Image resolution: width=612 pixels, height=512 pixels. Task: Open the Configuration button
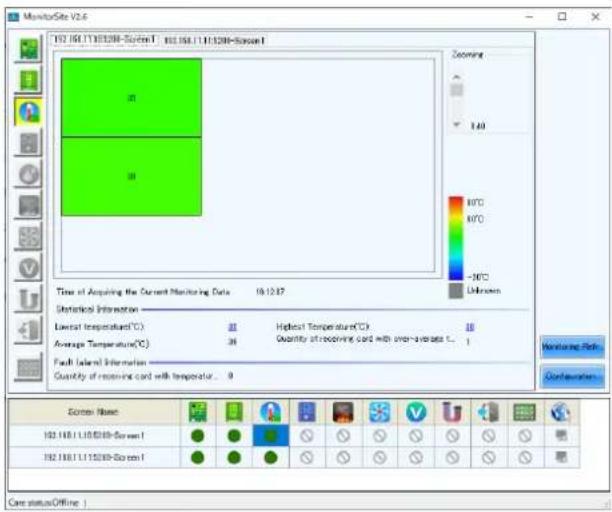(x=573, y=377)
